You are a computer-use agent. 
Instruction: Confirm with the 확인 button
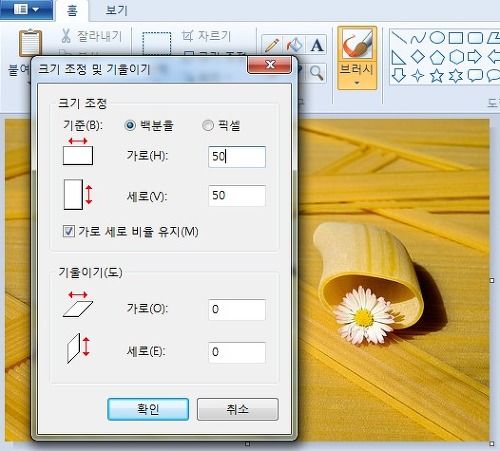click(x=148, y=409)
